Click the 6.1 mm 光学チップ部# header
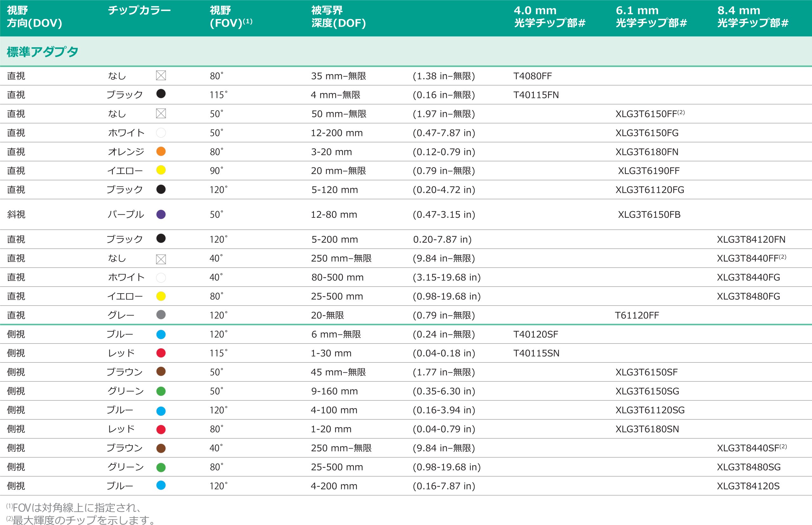812x525 pixels. click(651, 17)
